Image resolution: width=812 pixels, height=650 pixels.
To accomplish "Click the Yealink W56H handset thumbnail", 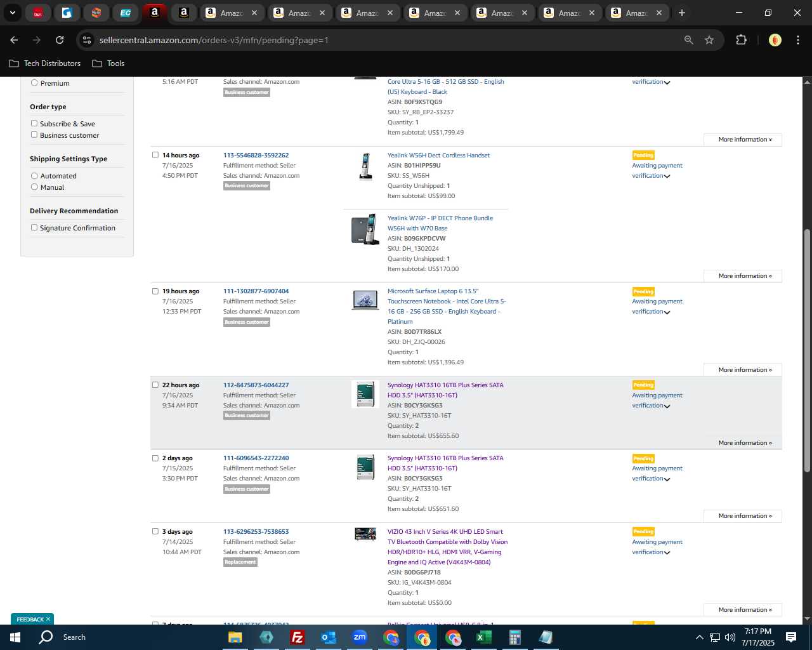I will pyautogui.click(x=365, y=166).
